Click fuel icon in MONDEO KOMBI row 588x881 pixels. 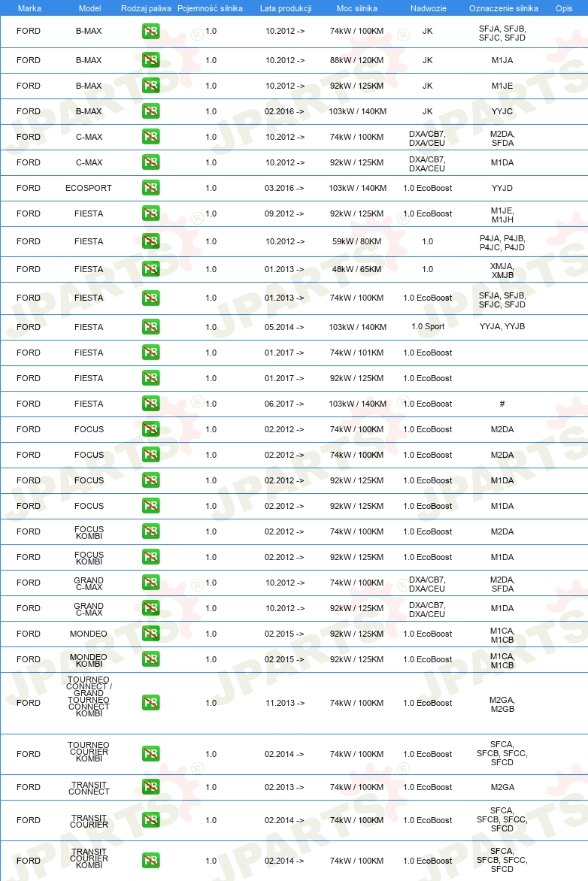click(x=150, y=659)
